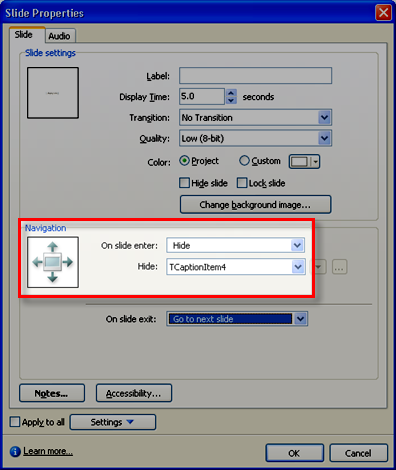The width and height of the screenshot is (396, 470).
Task: Toggle the Apply to all checkbox
Action: pyautogui.click(x=15, y=422)
